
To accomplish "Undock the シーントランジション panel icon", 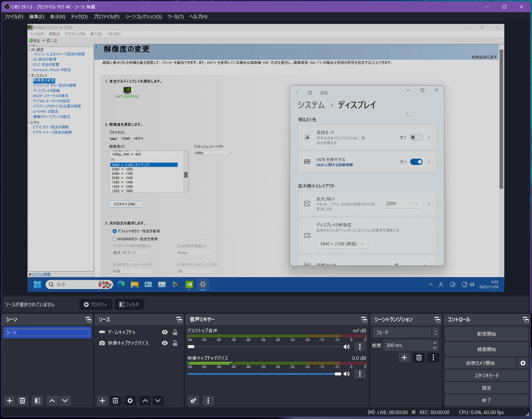I will pyautogui.click(x=437, y=320).
